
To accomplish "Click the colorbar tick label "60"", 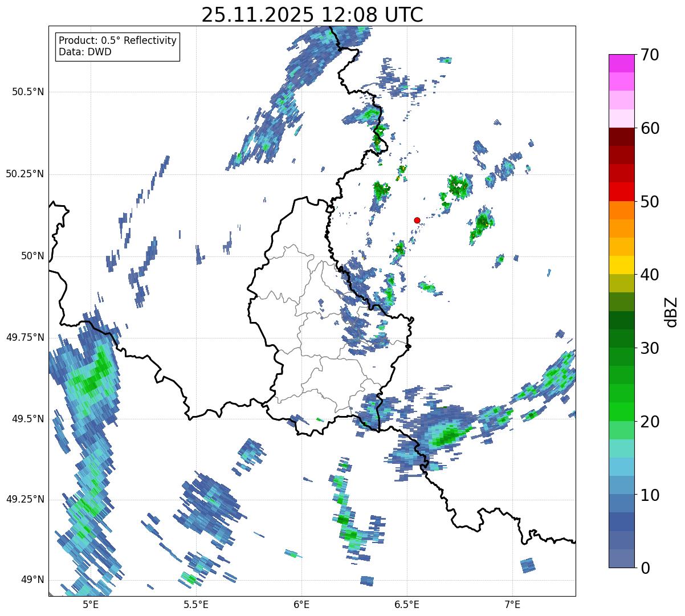I will [x=650, y=128].
